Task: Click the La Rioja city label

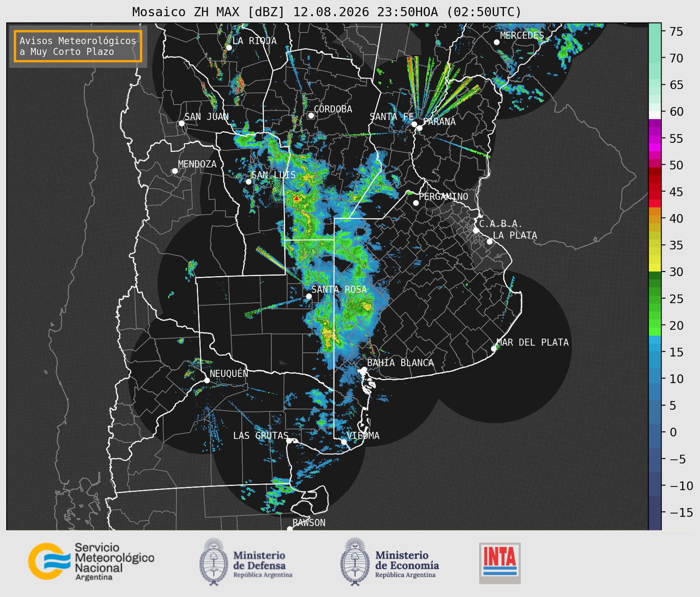Action: pyautogui.click(x=254, y=41)
